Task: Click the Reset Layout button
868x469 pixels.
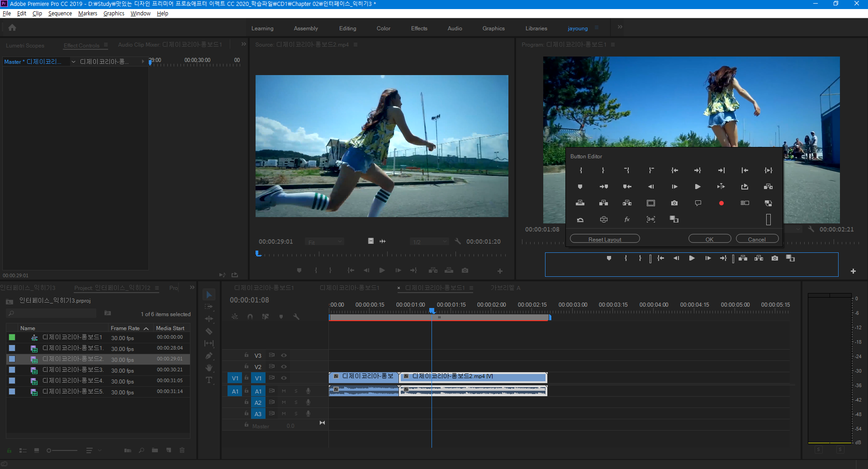Action: pyautogui.click(x=604, y=239)
